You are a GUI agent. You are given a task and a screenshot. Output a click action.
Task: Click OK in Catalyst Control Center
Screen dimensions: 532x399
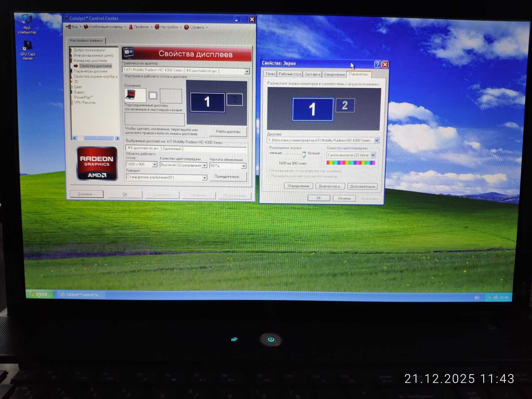[x=125, y=195]
